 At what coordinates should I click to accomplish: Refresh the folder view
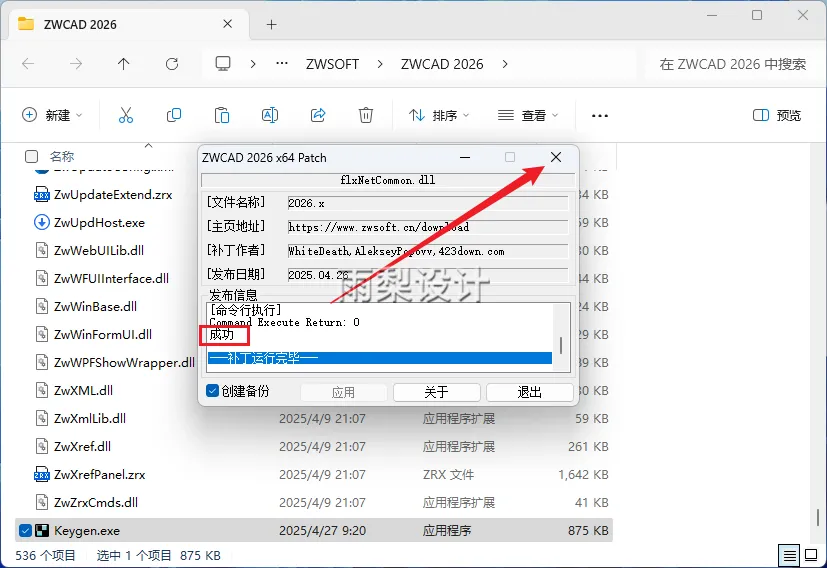tap(172, 64)
